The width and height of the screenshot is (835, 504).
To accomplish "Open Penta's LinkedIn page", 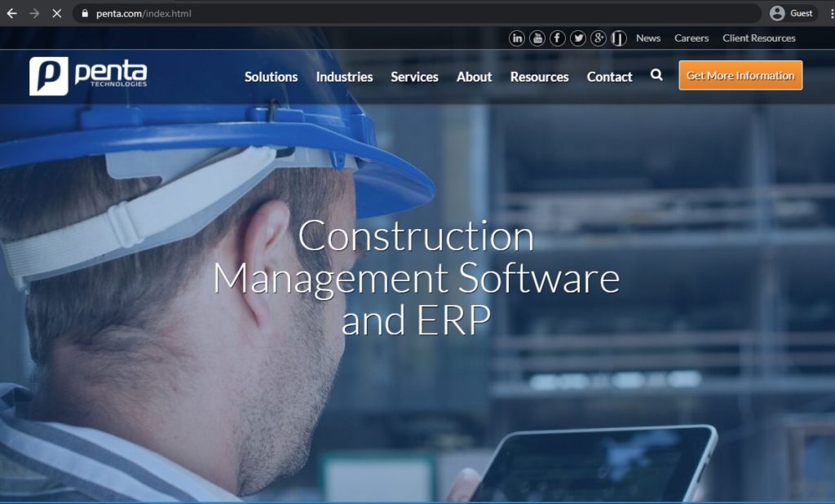I will pyautogui.click(x=517, y=38).
